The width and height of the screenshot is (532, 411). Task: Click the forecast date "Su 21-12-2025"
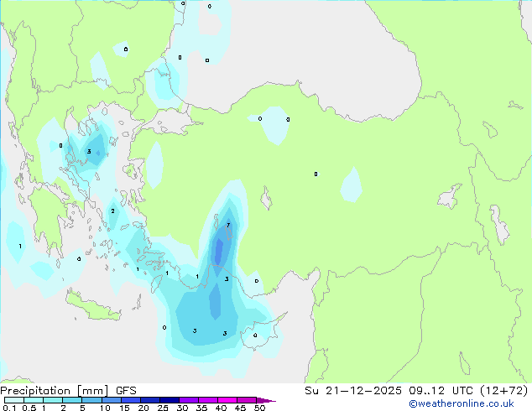353,391
